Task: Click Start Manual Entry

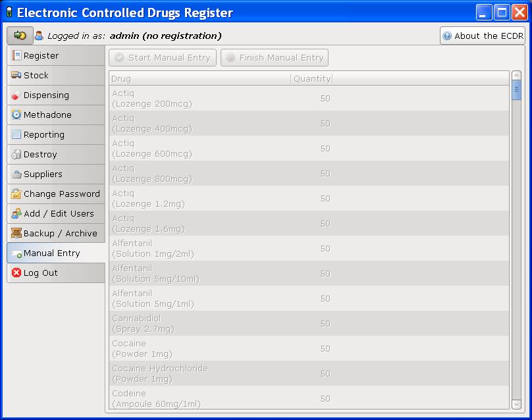Action: point(162,57)
